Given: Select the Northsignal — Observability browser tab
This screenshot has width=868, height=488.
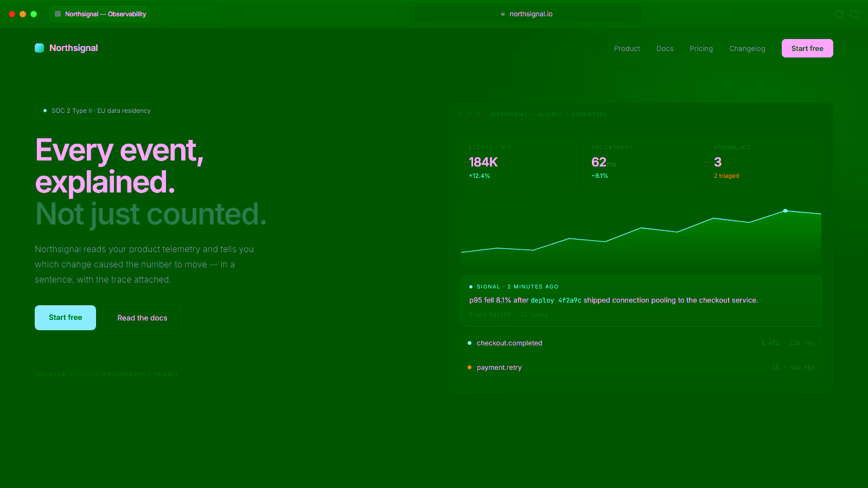Looking at the screenshot, I should (x=100, y=14).
